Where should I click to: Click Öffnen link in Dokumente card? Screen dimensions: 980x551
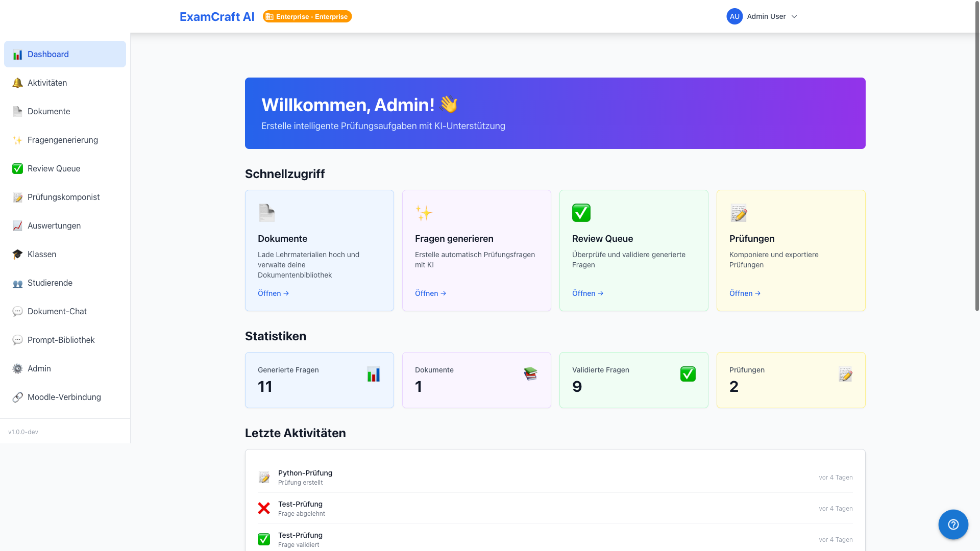[x=274, y=293]
